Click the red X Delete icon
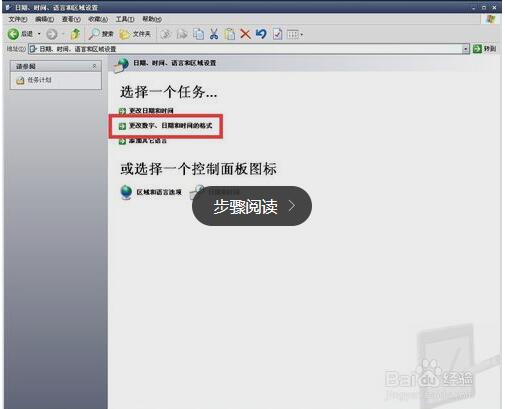Viewport: 505px width, 409px height. click(245, 34)
